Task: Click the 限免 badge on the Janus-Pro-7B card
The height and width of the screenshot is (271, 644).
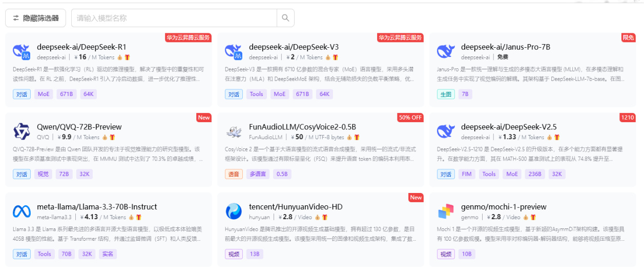Action: [x=628, y=37]
